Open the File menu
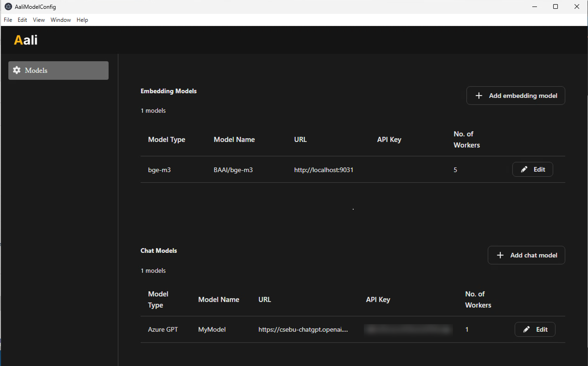588x366 pixels. pos(8,20)
